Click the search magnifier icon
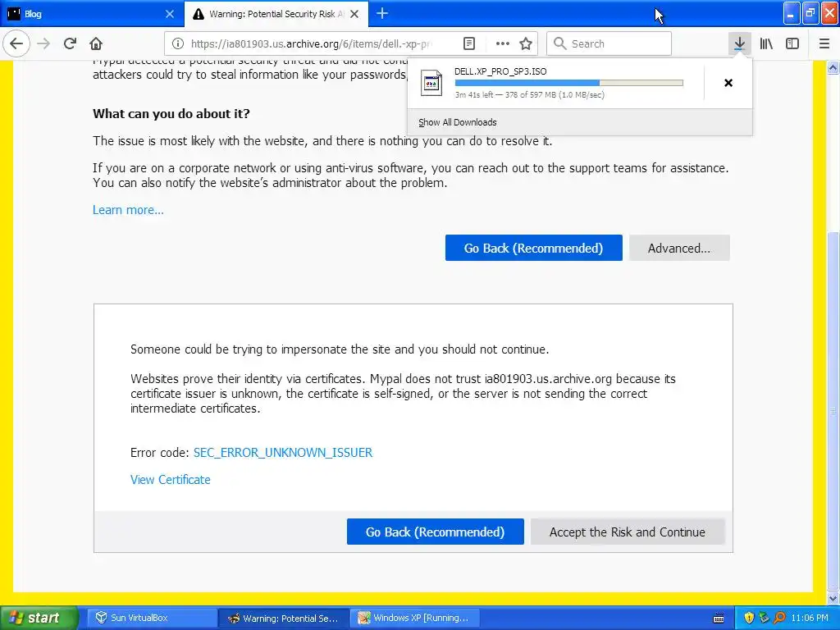This screenshot has width=840, height=630. (x=559, y=43)
